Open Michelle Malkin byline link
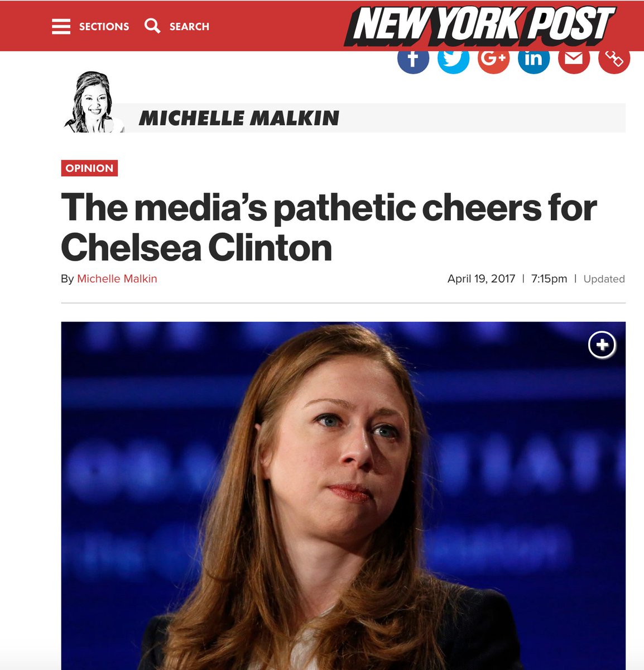 coord(117,279)
